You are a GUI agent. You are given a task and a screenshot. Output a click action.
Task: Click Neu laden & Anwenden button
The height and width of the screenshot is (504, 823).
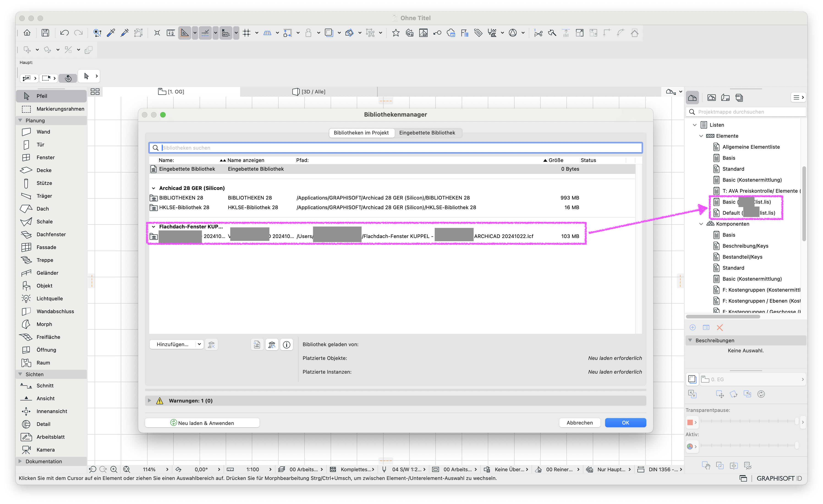pyautogui.click(x=202, y=423)
